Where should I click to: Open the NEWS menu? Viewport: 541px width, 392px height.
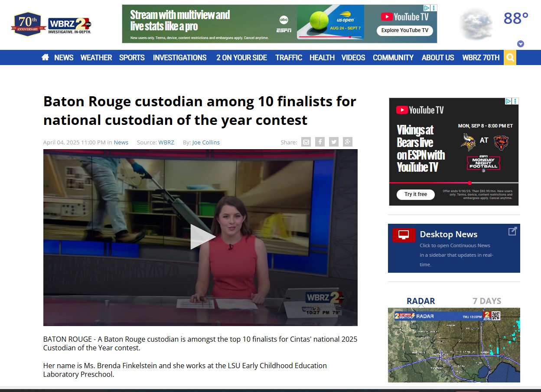[64, 58]
